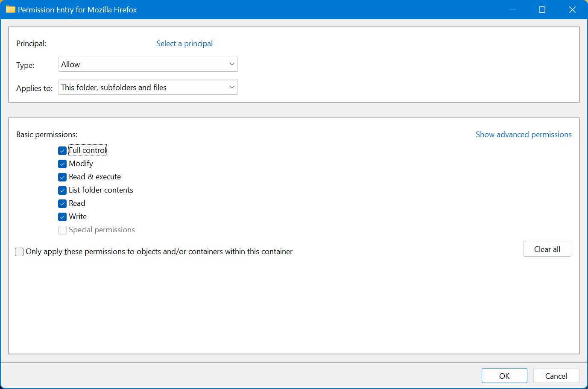Uncheck the Full control checkbox
Image resolution: width=588 pixels, height=389 pixels.
coord(62,151)
